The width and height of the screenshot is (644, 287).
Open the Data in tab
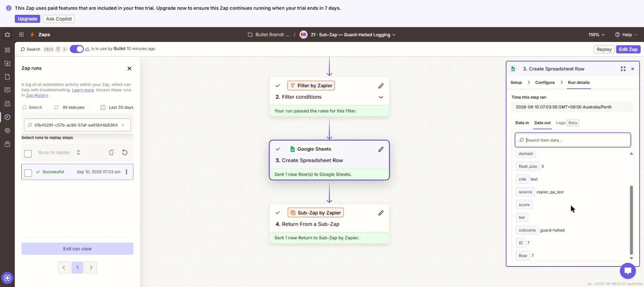[522, 123]
